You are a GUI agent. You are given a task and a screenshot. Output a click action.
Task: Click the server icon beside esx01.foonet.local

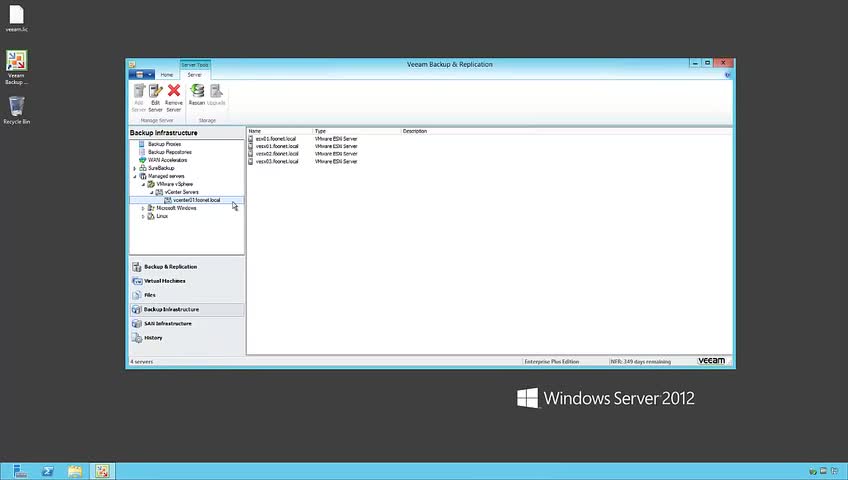click(251, 139)
